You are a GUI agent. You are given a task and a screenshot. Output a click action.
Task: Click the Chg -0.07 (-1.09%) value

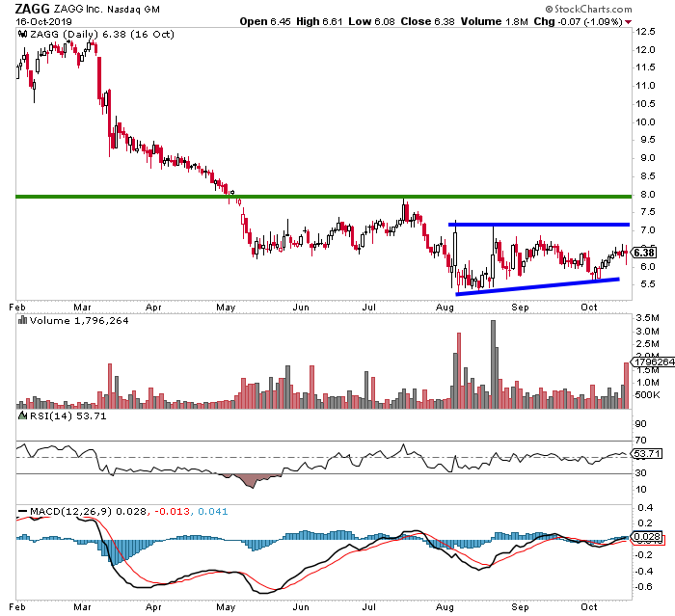click(x=578, y=21)
